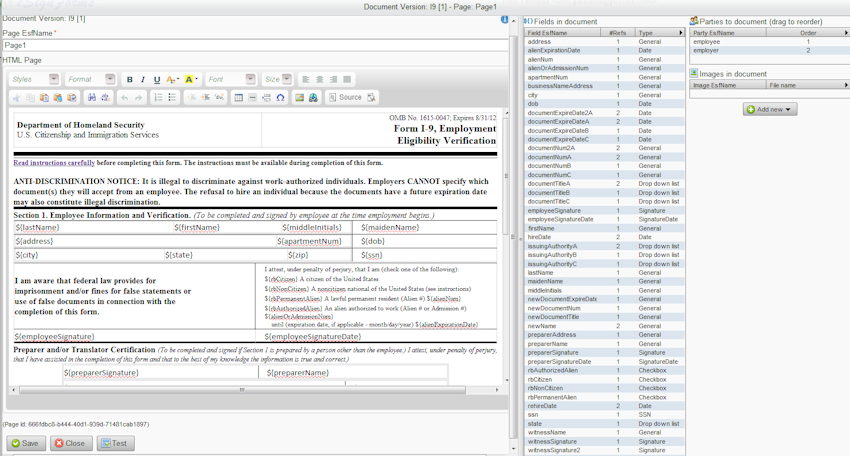Insert a page break
The height and width of the screenshot is (456, 850).
point(266,98)
